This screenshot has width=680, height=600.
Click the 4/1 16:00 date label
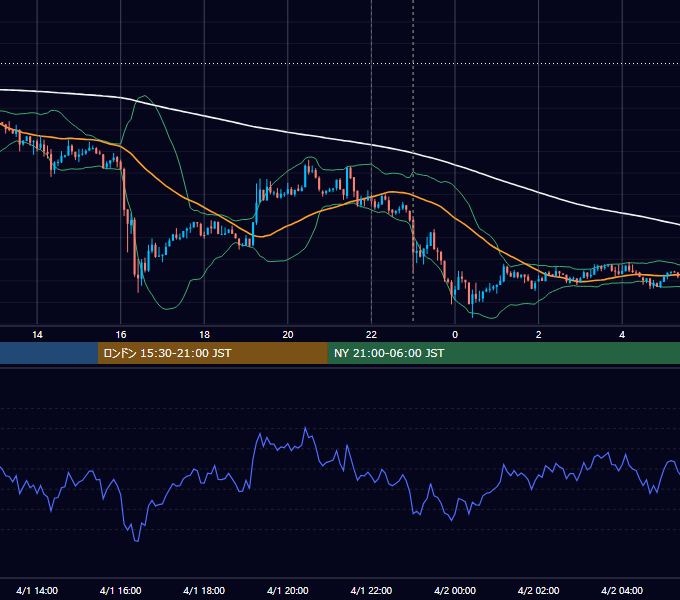(121, 591)
